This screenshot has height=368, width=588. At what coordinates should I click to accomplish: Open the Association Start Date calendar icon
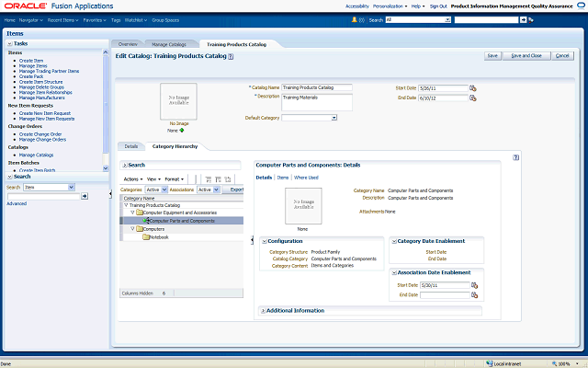tap(474, 286)
